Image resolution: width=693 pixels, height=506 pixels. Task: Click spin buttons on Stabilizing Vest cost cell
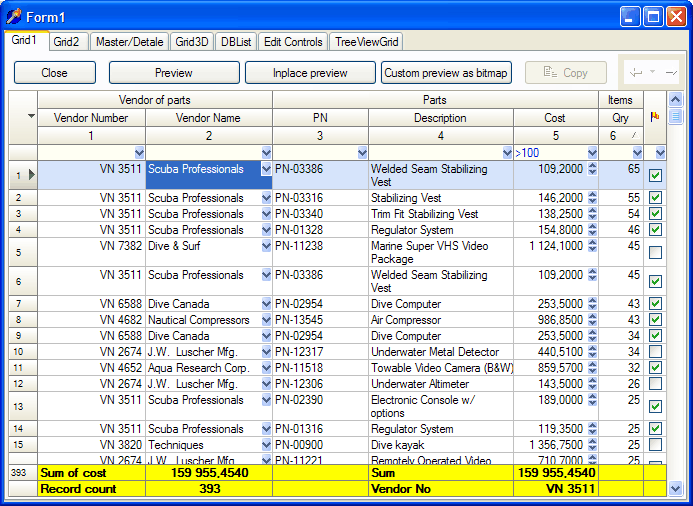click(x=592, y=198)
